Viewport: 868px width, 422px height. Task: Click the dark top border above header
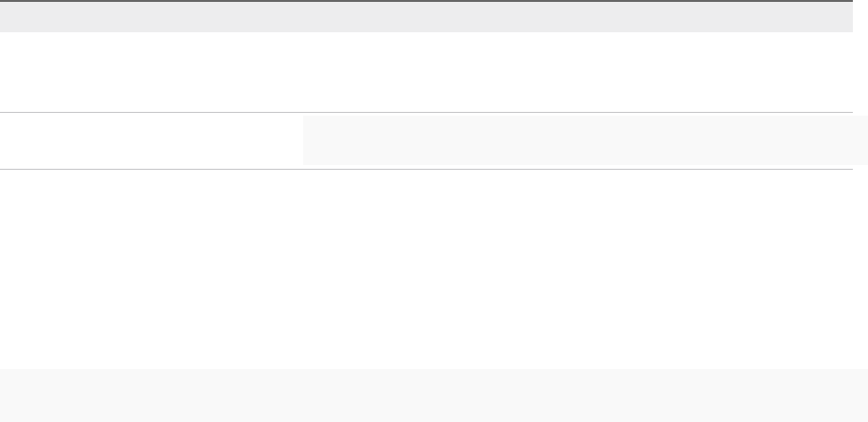tap(426, 1)
